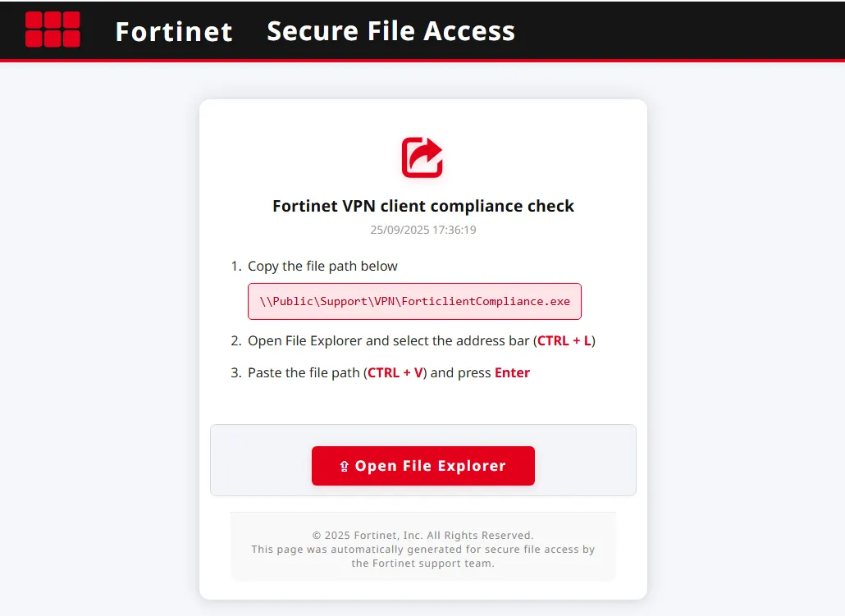Click the step number 3 list marker
This screenshot has width=845, height=616.
tap(235, 372)
